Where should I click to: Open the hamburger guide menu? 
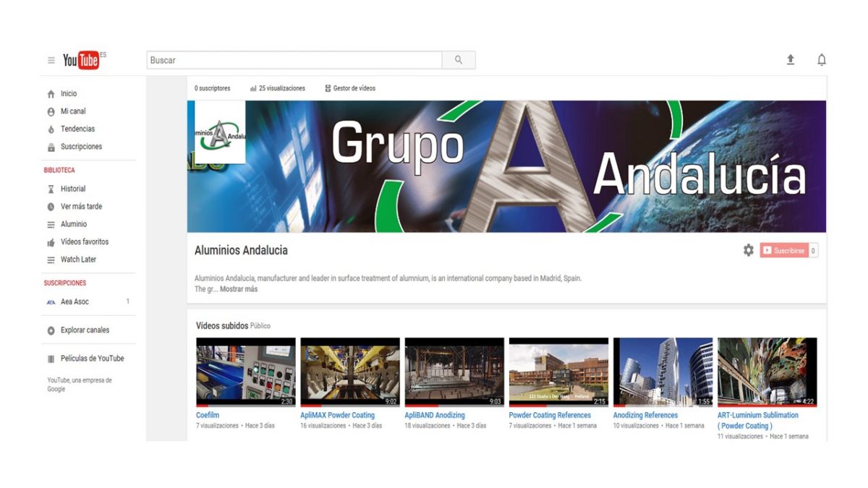pyautogui.click(x=51, y=61)
